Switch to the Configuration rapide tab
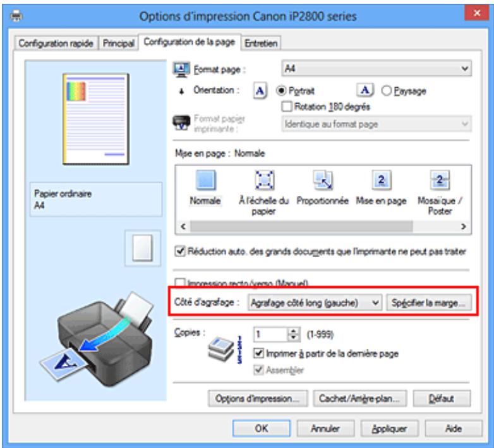Screen dimensions: 494x448 [56, 43]
